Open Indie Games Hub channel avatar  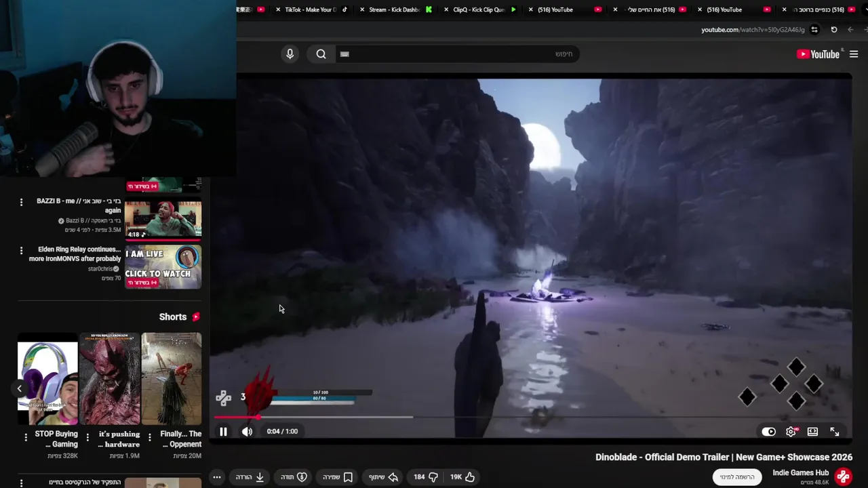point(843,476)
